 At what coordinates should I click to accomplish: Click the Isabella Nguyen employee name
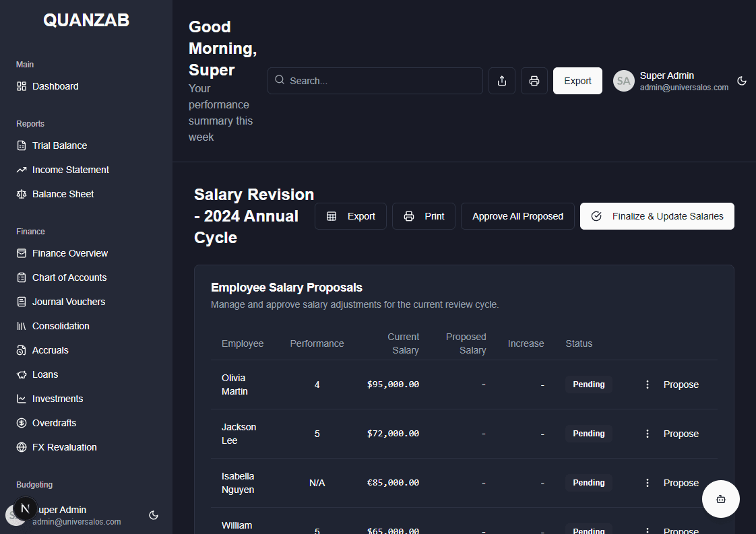coord(238,483)
